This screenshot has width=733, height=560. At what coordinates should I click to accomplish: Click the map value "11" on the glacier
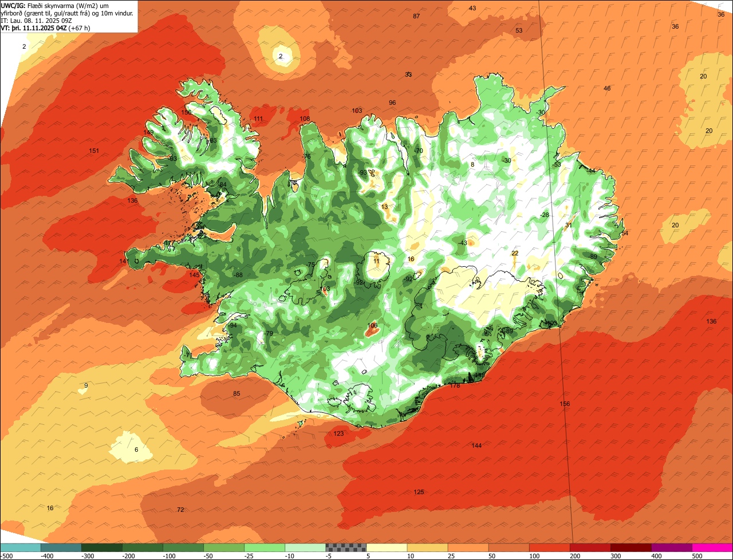(x=376, y=261)
